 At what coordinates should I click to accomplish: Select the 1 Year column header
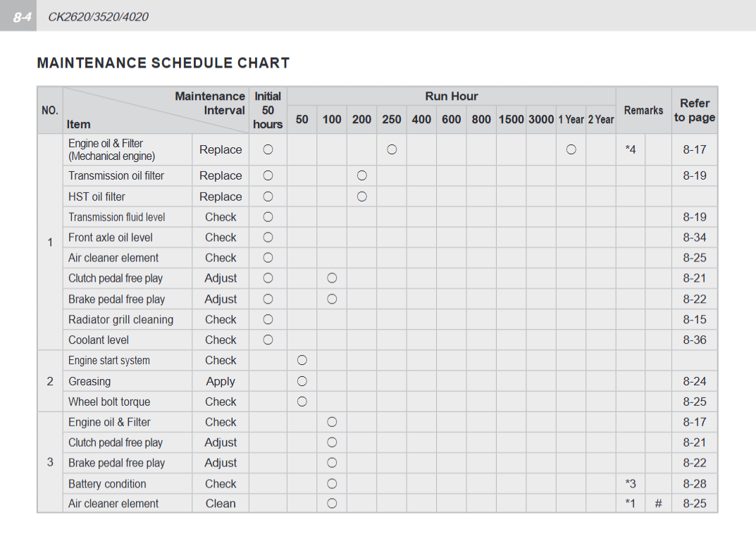click(x=571, y=120)
